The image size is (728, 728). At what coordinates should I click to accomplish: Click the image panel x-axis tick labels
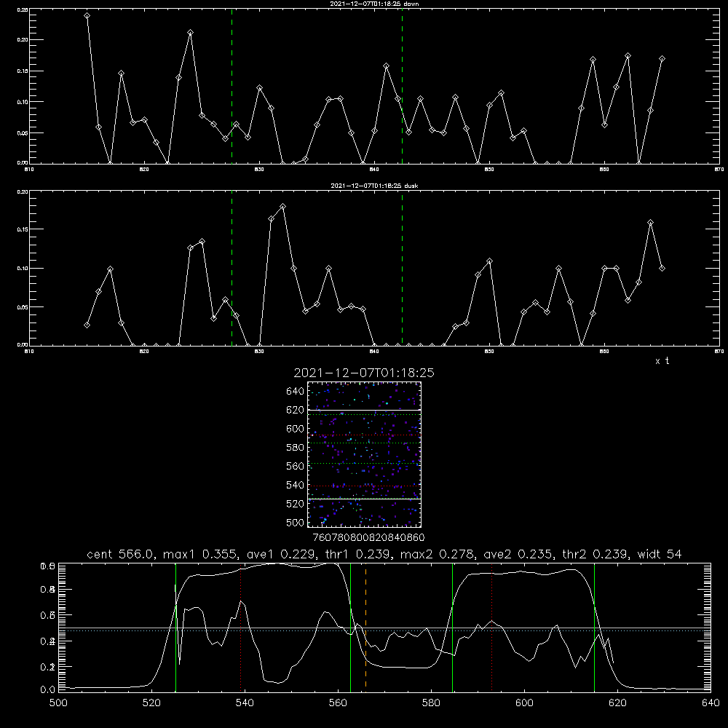point(368,537)
